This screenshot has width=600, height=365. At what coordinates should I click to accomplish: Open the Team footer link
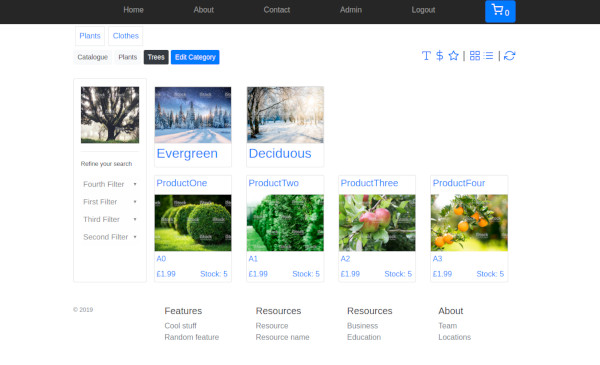pyautogui.click(x=448, y=326)
